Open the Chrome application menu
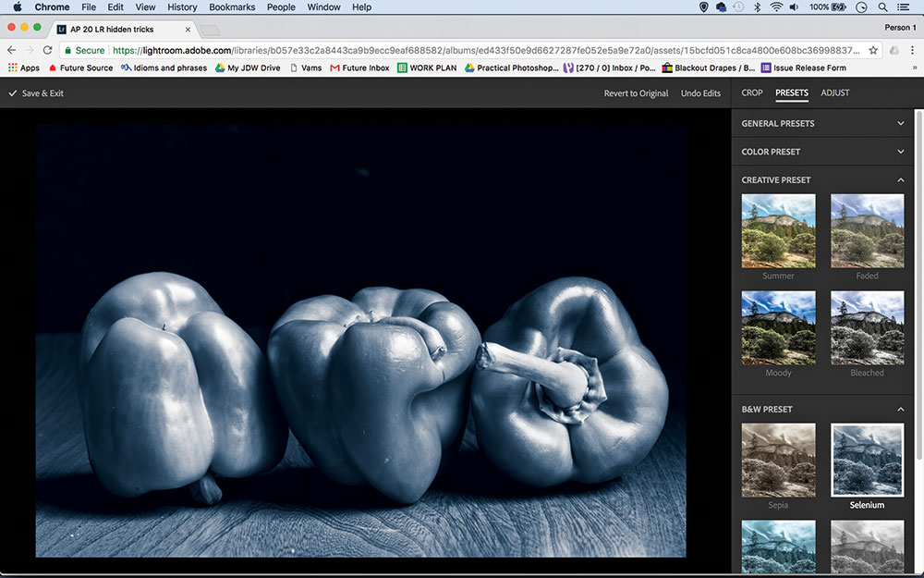 pyautogui.click(x=52, y=7)
